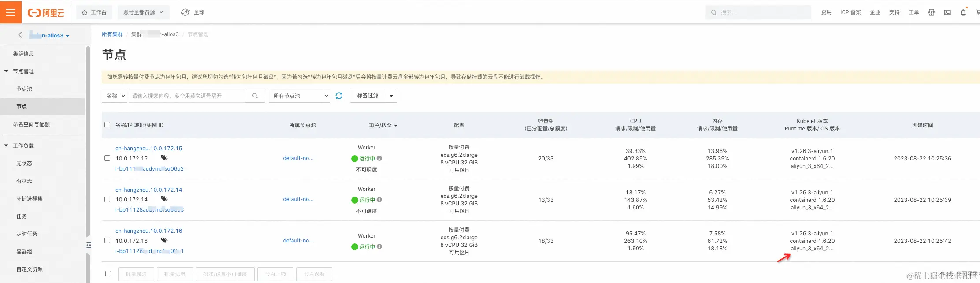Open the 标签过滤 dropdown arrow
Screen dimensions: 980x283
(x=391, y=96)
